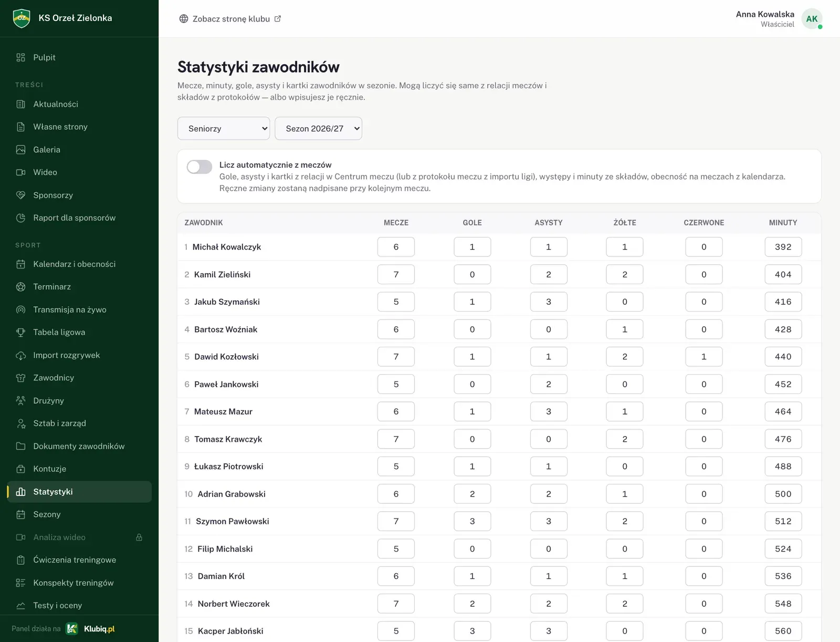Click Dawid Kozłowski's czerwone input field
The width and height of the screenshot is (840, 642).
704,357
